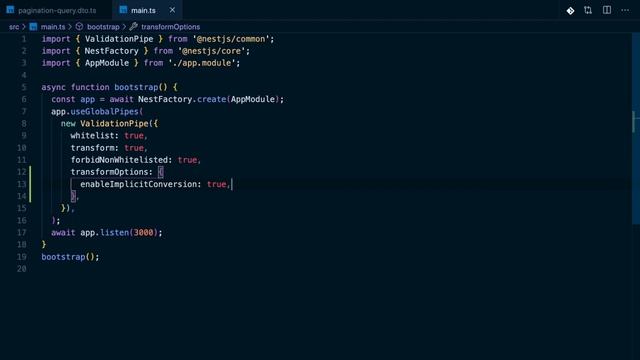Click 'listen' method on line 17
The image size is (640, 360).
(114, 233)
